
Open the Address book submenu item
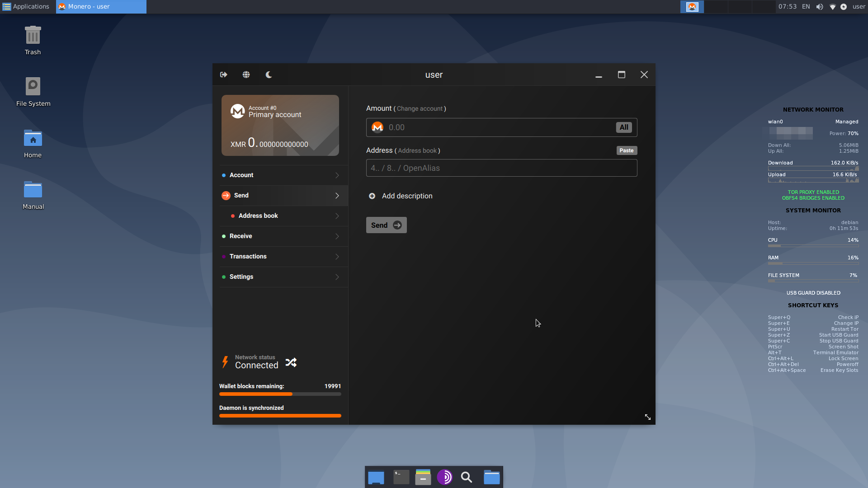click(258, 216)
